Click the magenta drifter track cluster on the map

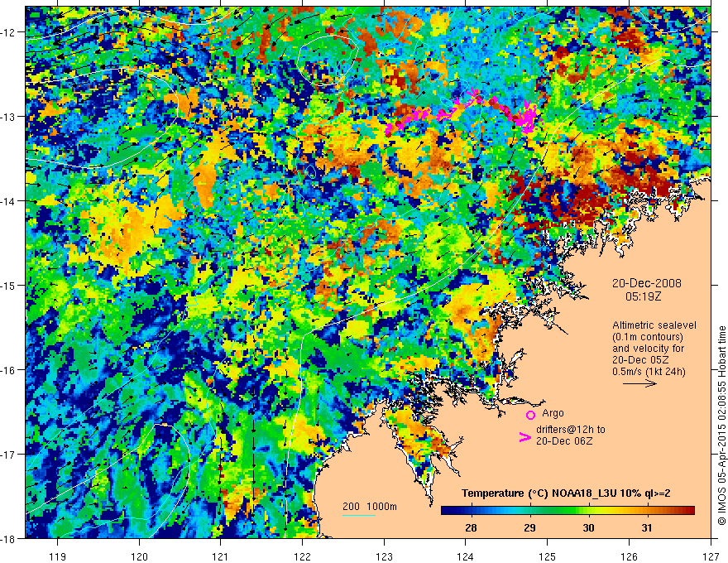point(464,112)
